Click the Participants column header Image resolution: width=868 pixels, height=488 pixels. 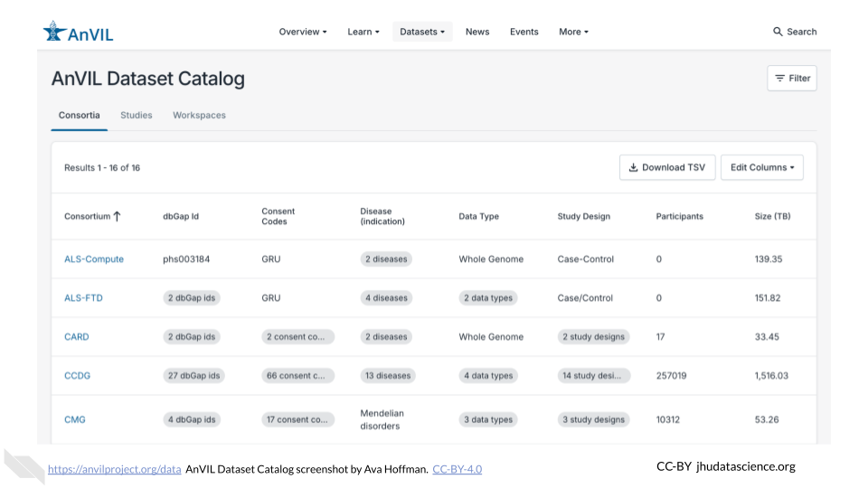(680, 216)
